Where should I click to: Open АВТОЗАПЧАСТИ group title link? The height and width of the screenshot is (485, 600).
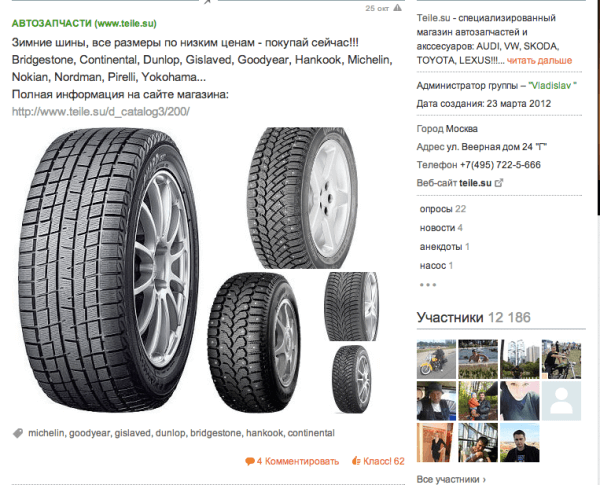point(84,23)
